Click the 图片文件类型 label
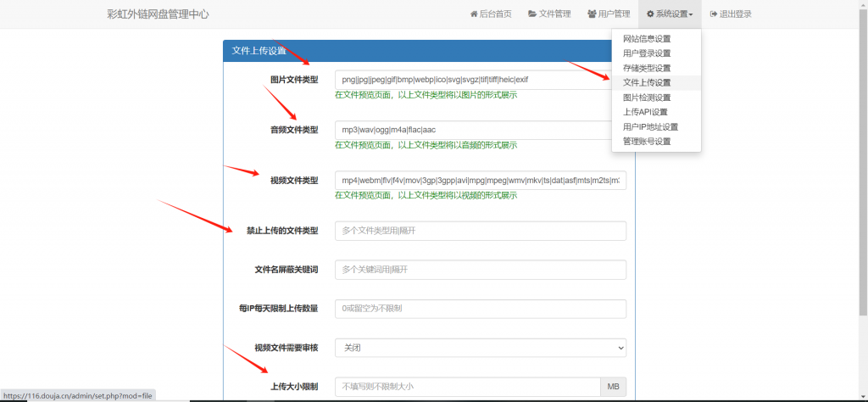The height and width of the screenshot is (402, 868). pos(294,80)
